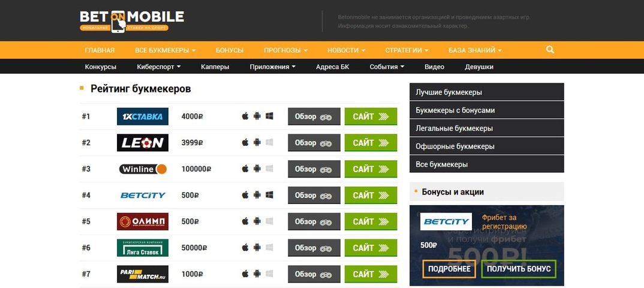Click the LEON bookmaker logo

coord(143,143)
